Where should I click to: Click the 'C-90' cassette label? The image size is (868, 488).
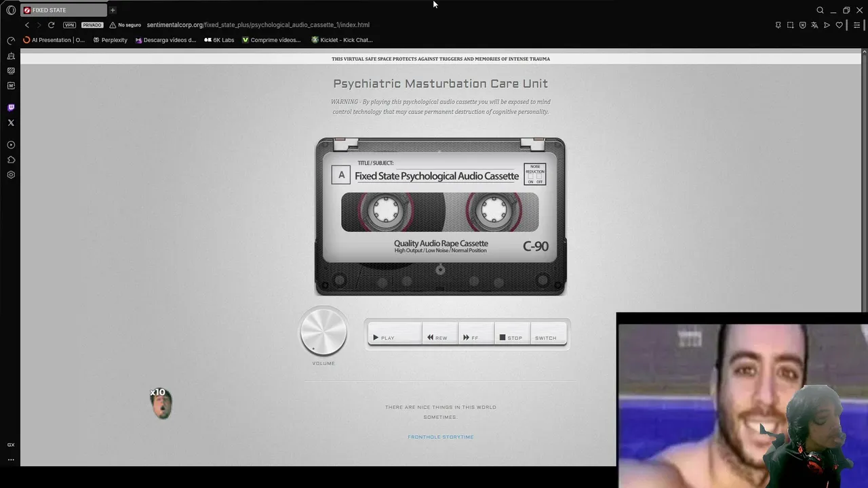(x=536, y=246)
